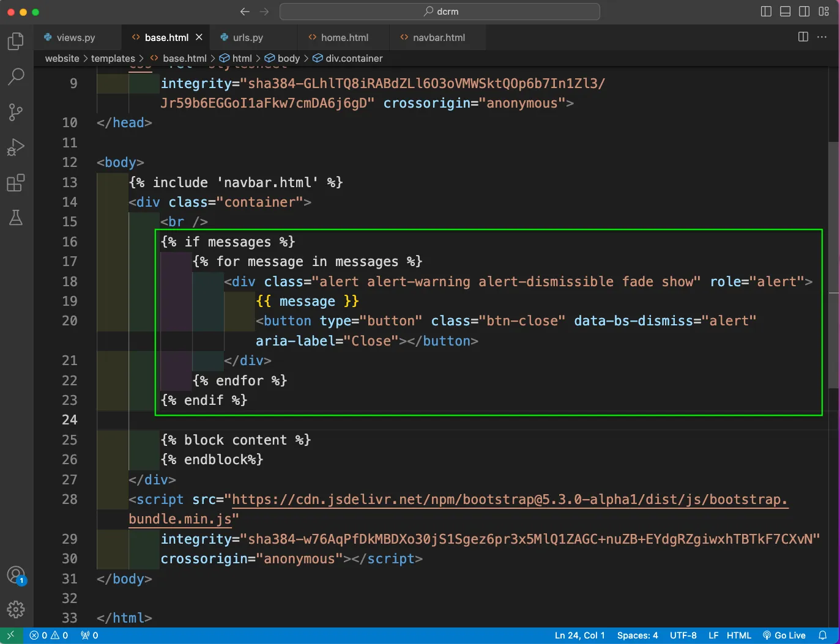840x644 pixels.
Task: Open editor More Actions ellipsis
Action: pyautogui.click(x=822, y=37)
